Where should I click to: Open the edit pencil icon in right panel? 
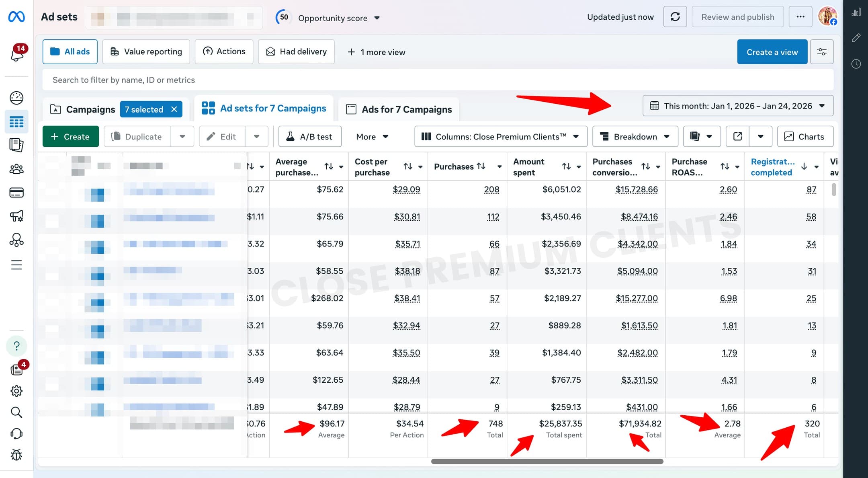pyautogui.click(x=856, y=38)
